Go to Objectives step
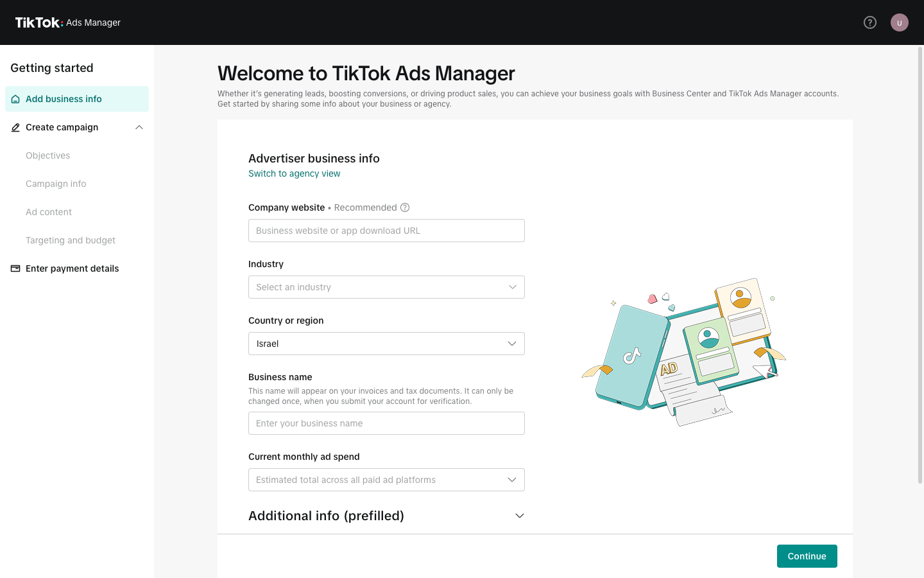 point(48,155)
